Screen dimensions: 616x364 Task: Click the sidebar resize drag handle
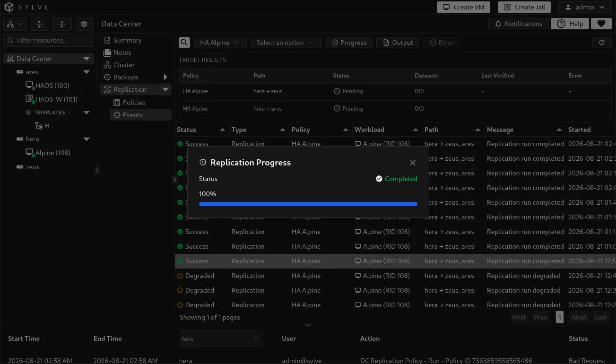(97, 170)
